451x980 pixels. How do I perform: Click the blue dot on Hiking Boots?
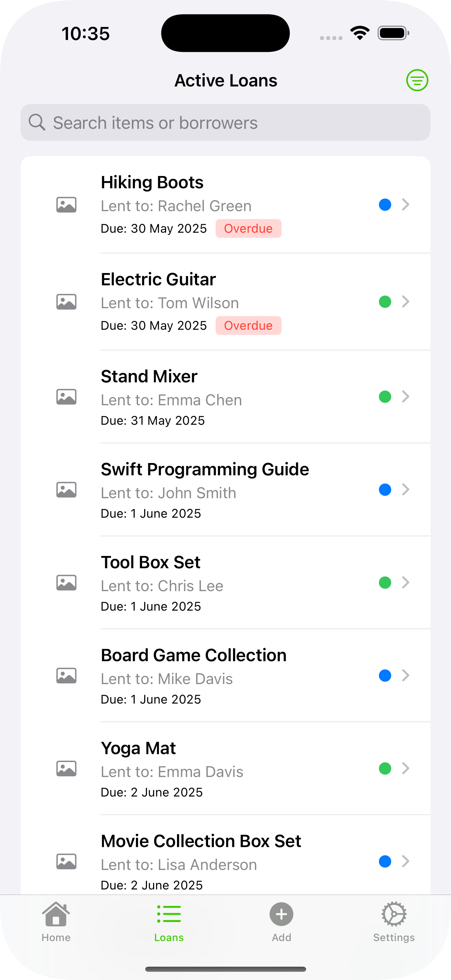tap(385, 205)
